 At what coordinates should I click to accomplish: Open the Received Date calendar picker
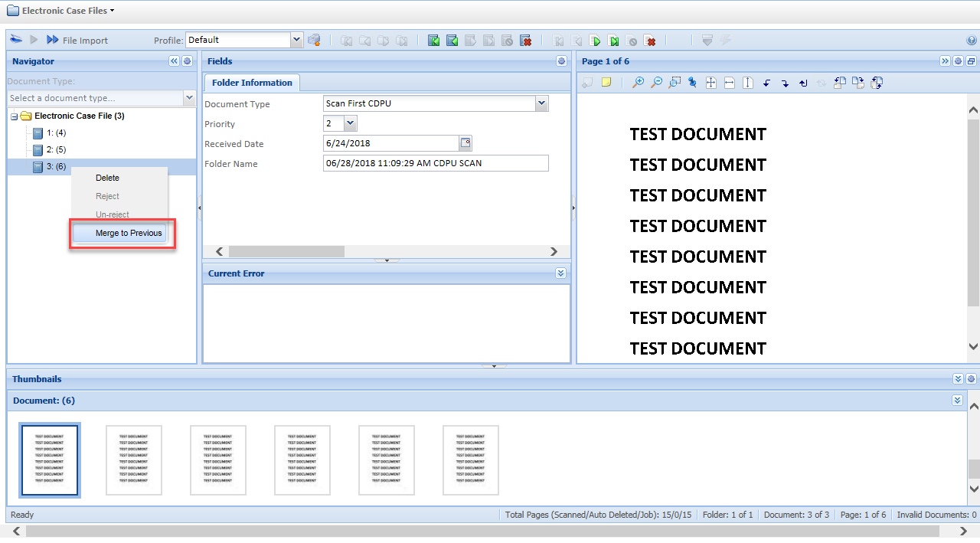pyautogui.click(x=465, y=143)
